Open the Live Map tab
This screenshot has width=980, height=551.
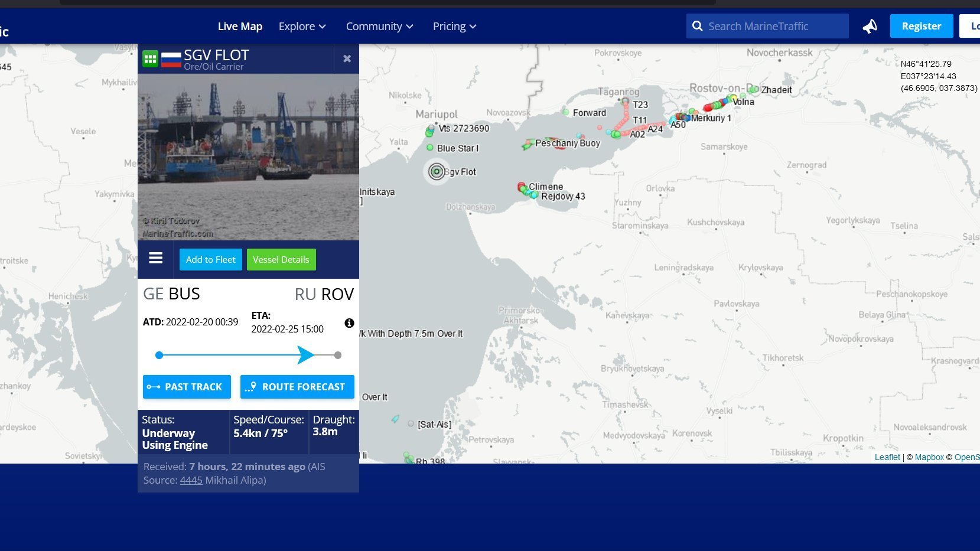pos(240,26)
